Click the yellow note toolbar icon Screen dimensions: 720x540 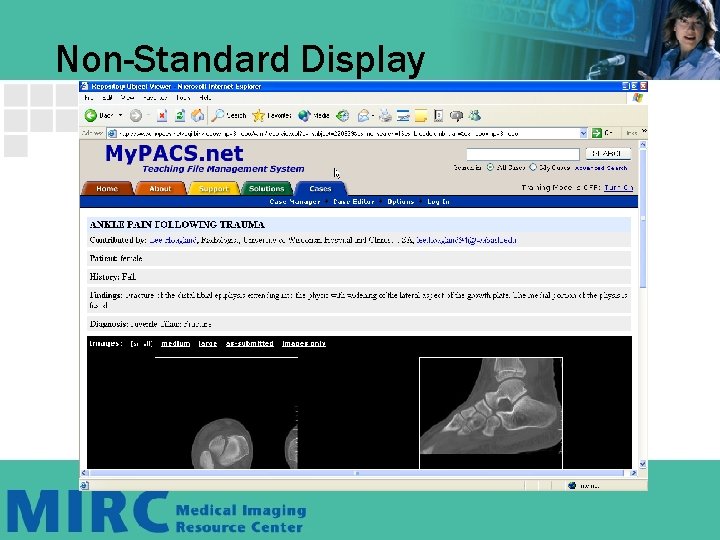click(421, 116)
